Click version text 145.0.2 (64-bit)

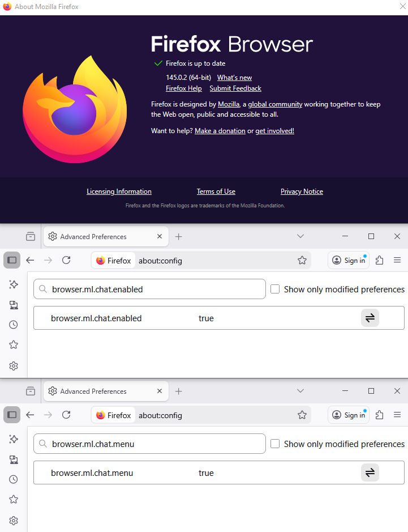coord(188,78)
